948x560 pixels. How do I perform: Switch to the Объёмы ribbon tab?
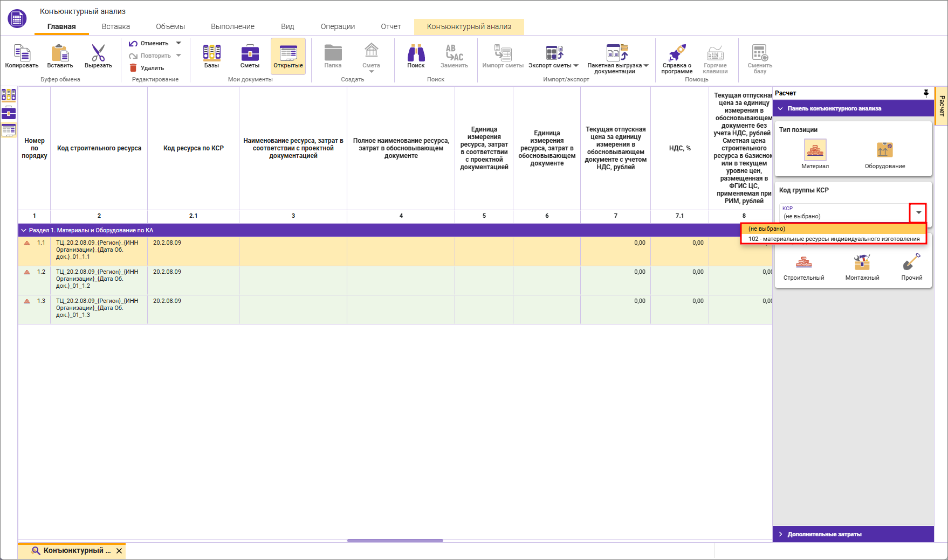click(x=170, y=26)
